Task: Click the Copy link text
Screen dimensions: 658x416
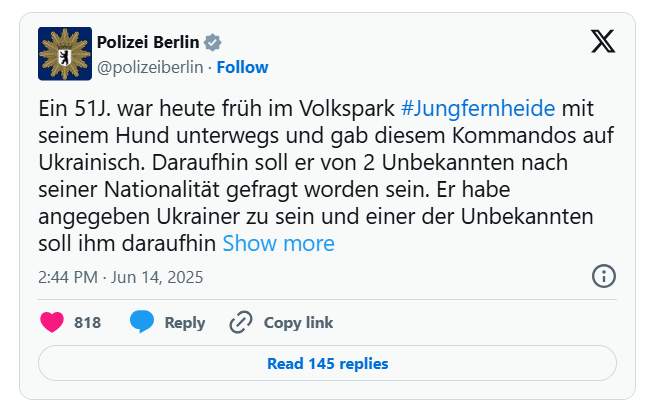Action: tap(298, 322)
